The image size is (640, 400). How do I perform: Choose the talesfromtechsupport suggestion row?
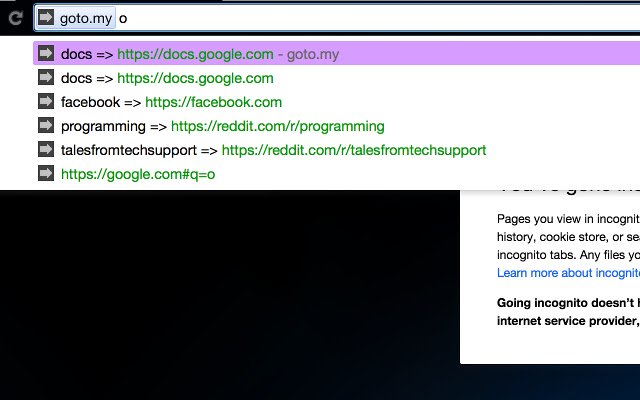click(336, 150)
